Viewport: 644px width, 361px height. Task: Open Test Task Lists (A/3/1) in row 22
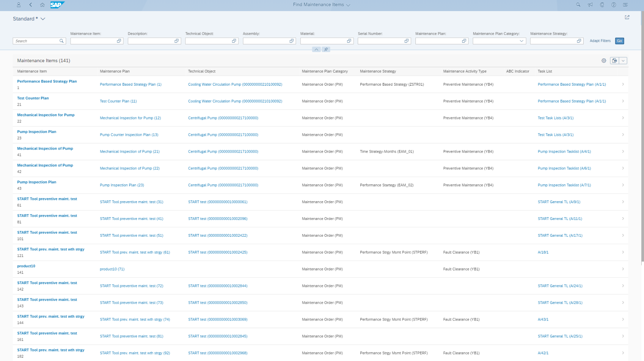[x=555, y=118]
